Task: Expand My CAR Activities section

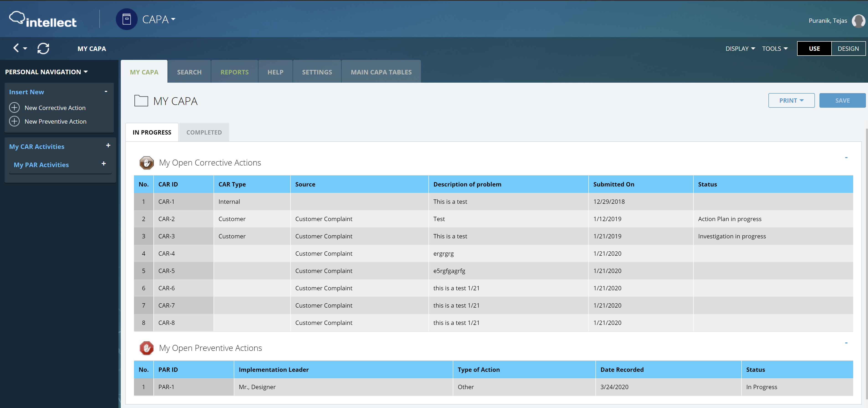Action: [x=108, y=145]
